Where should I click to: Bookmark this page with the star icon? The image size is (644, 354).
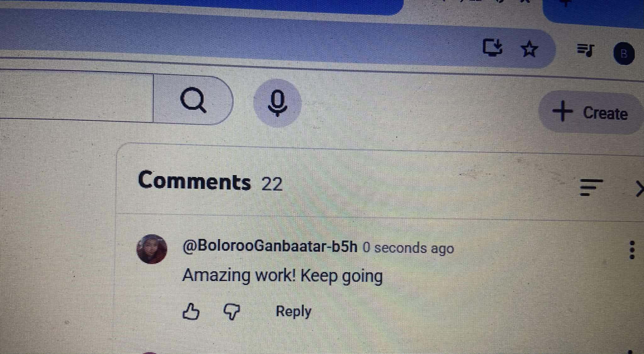point(529,49)
